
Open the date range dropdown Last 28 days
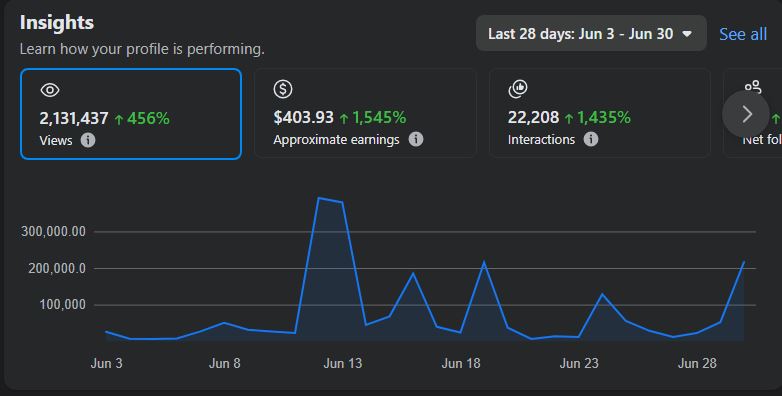591,33
